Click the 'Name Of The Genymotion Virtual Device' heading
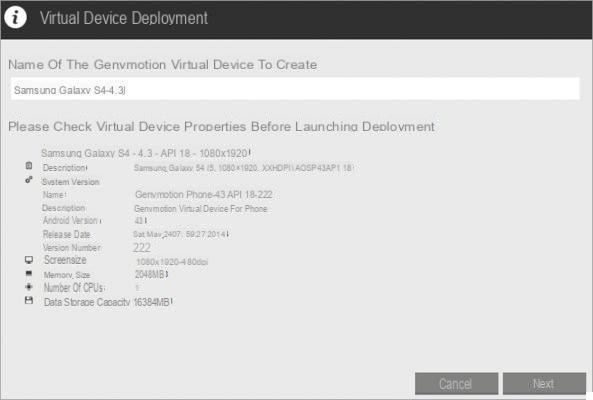Viewport: 593px width, 400px height. (163, 65)
